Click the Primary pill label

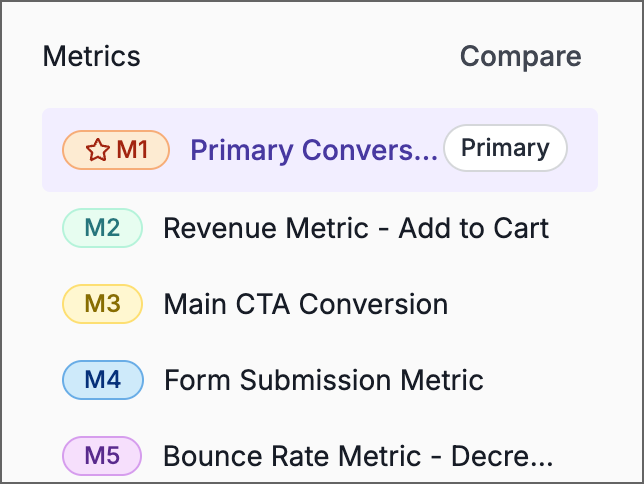(x=505, y=148)
